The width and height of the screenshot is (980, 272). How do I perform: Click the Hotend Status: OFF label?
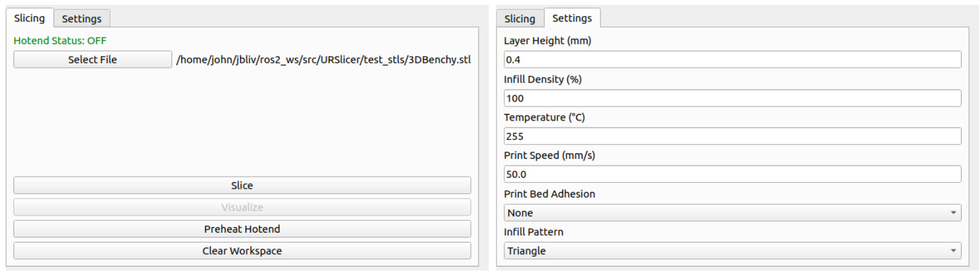(x=60, y=41)
